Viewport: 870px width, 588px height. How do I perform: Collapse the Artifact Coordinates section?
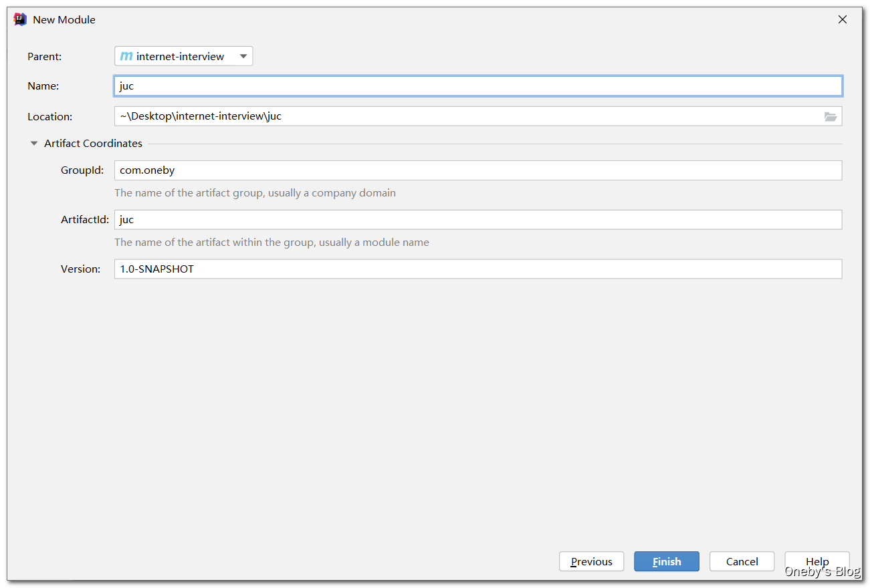(34, 144)
